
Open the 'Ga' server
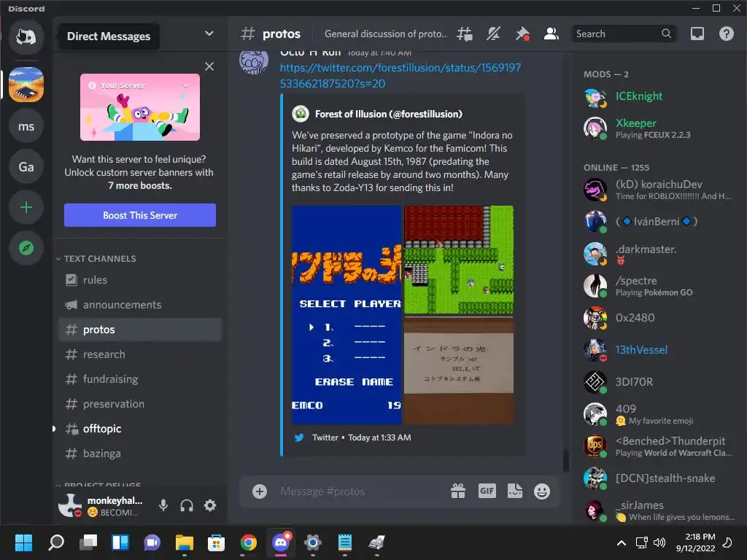(26, 167)
